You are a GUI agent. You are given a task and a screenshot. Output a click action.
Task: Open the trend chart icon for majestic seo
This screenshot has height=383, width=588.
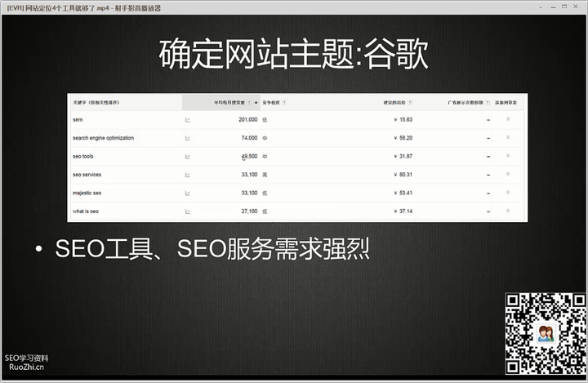point(188,194)
